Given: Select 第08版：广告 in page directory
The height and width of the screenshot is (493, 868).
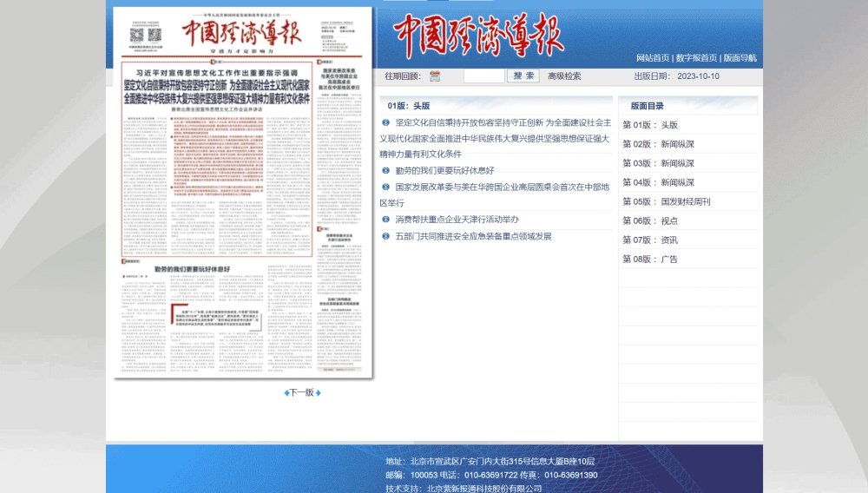Looking at the screenshot, I should (650, 259).
